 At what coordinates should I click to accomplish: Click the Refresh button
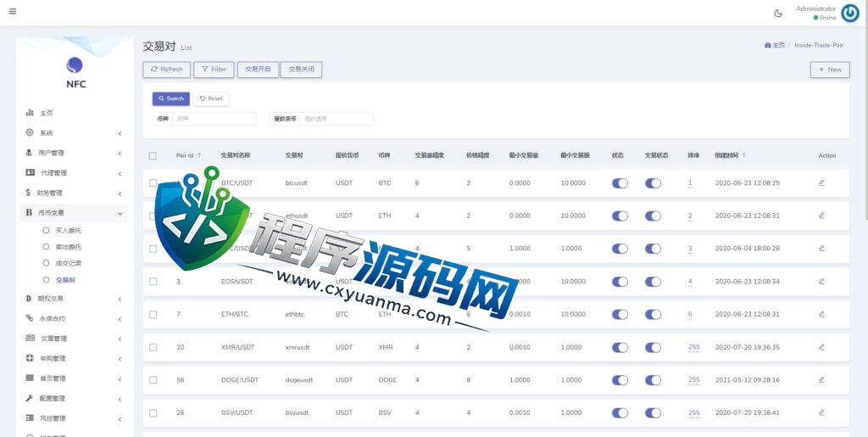click(x=167, y=70)
